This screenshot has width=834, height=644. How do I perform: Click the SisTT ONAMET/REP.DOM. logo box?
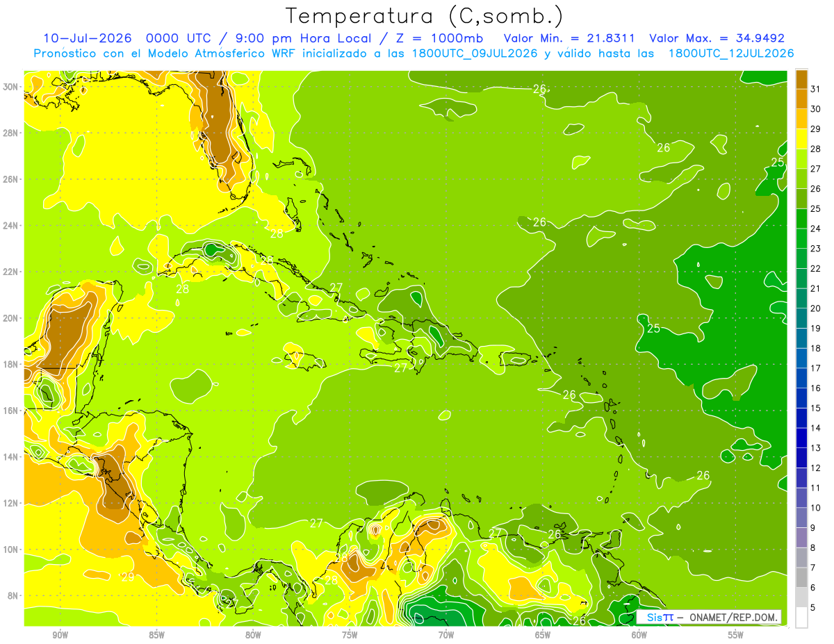tap(709, 617)
